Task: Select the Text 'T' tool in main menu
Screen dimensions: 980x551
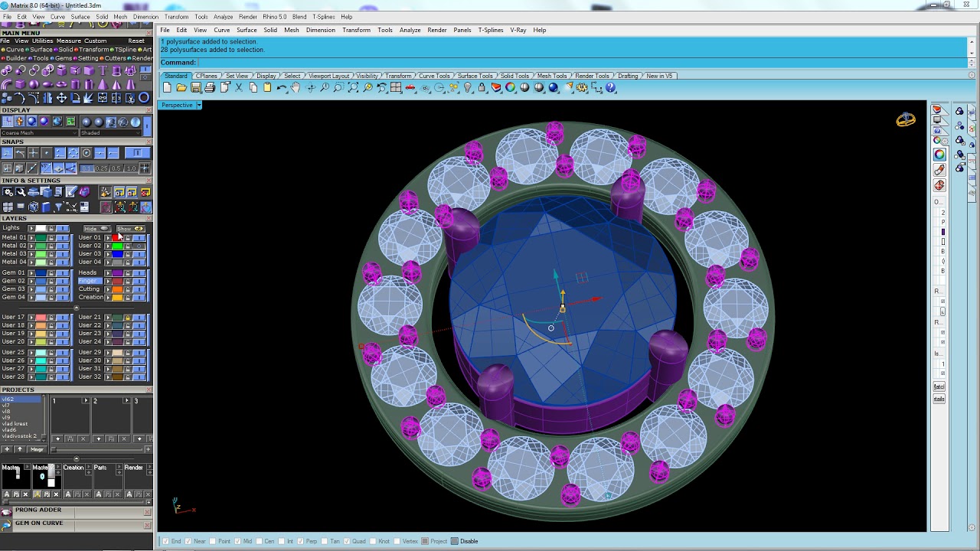Action: pos(103,70)
